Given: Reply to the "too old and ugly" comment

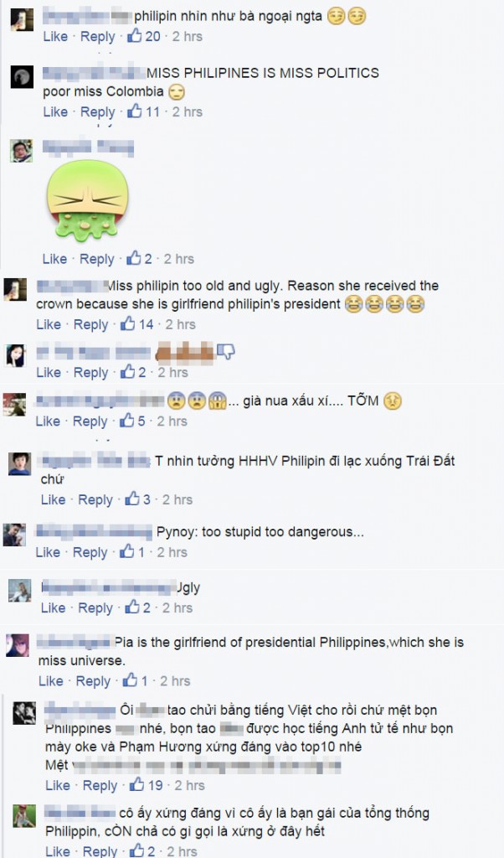Looking at the screenshot, I should (90, 324).
